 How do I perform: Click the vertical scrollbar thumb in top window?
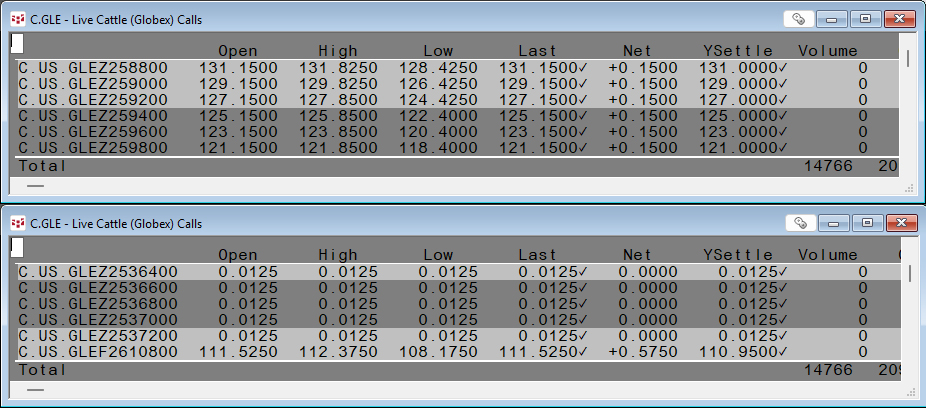point(908,58)
